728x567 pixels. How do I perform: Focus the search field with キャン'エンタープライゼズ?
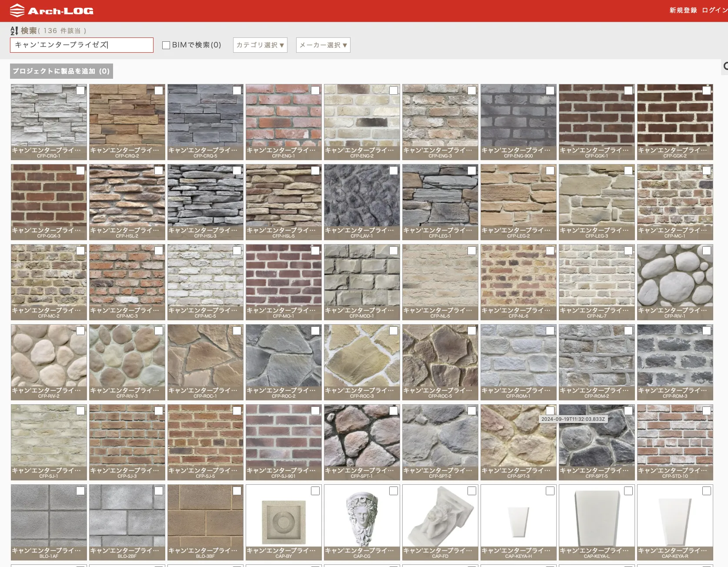click(82, 45)
